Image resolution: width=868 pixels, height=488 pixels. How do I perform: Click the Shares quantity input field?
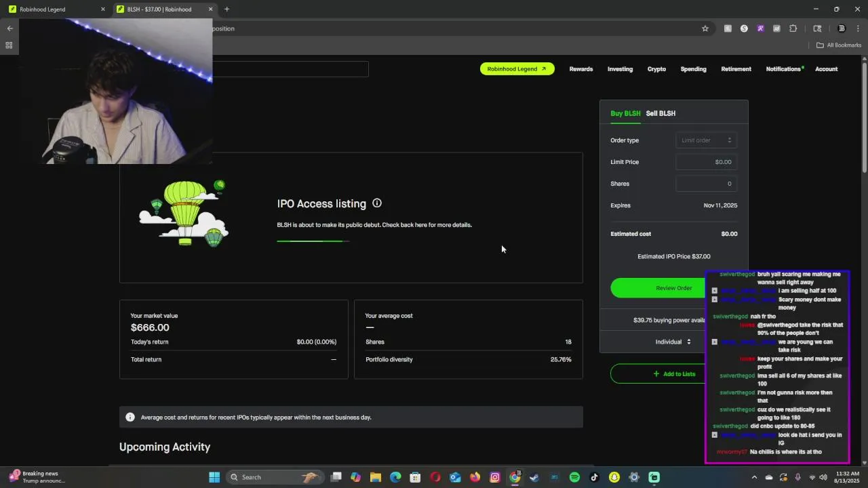[x=706, y=184]
